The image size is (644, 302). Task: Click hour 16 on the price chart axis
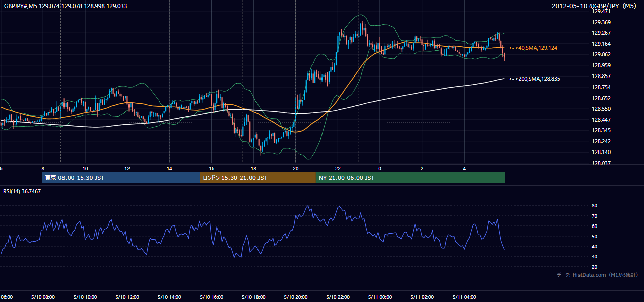(212, 168)
